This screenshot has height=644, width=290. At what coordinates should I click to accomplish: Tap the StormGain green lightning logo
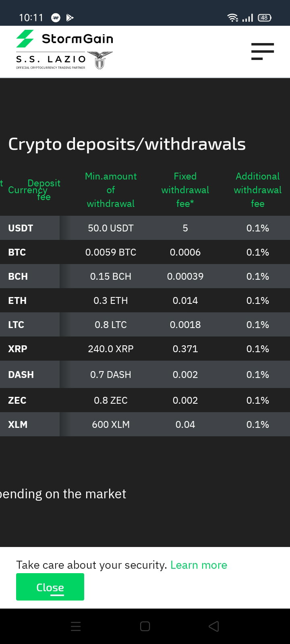[25, 39]
